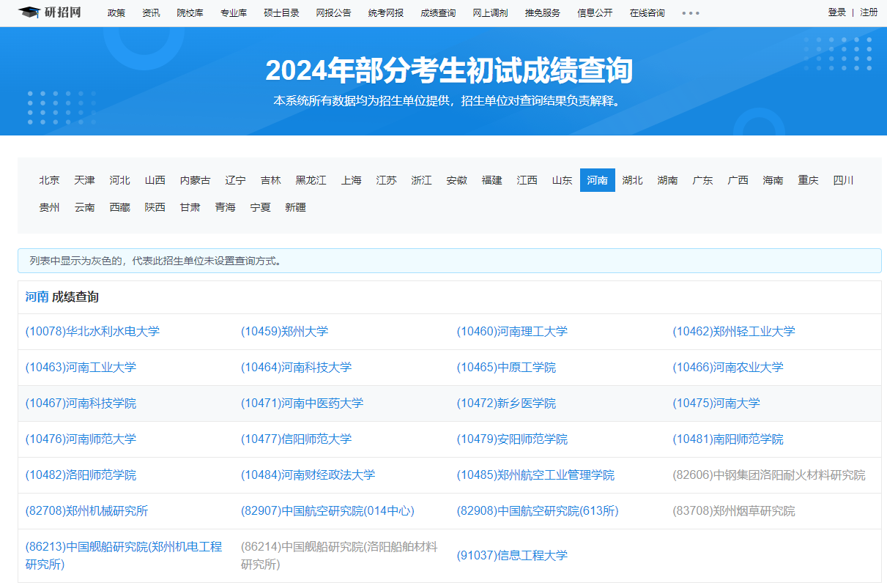Choose 陕西 province
887x588 pixels.
point(155,207)
